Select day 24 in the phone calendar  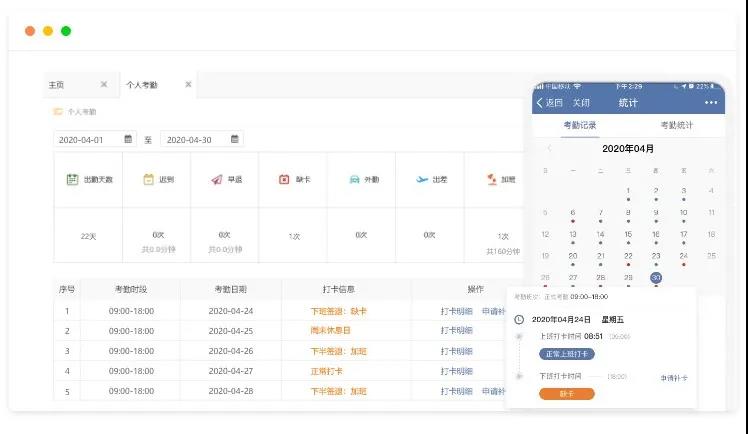coord(683,258)
